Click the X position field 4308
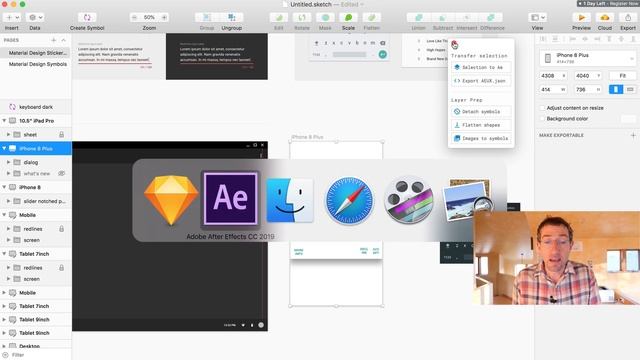 coord(553,76)
